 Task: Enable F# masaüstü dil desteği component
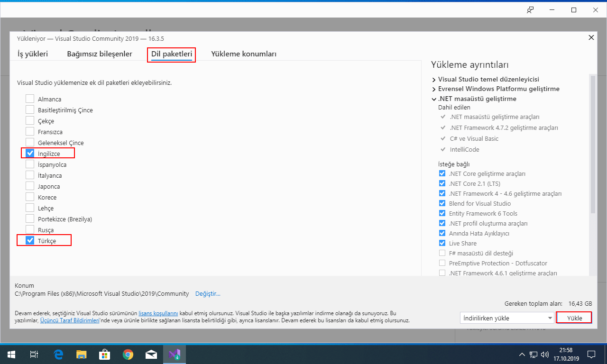(x=442, y=253)
